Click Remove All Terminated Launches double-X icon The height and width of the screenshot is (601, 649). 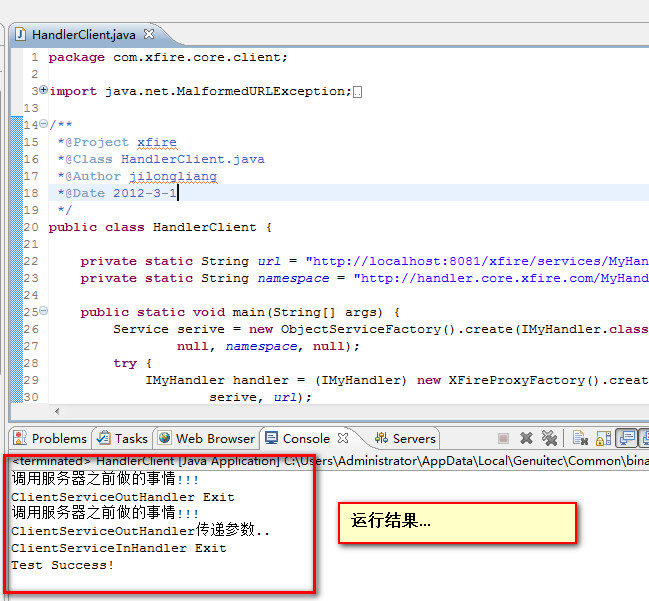[549, 438]
